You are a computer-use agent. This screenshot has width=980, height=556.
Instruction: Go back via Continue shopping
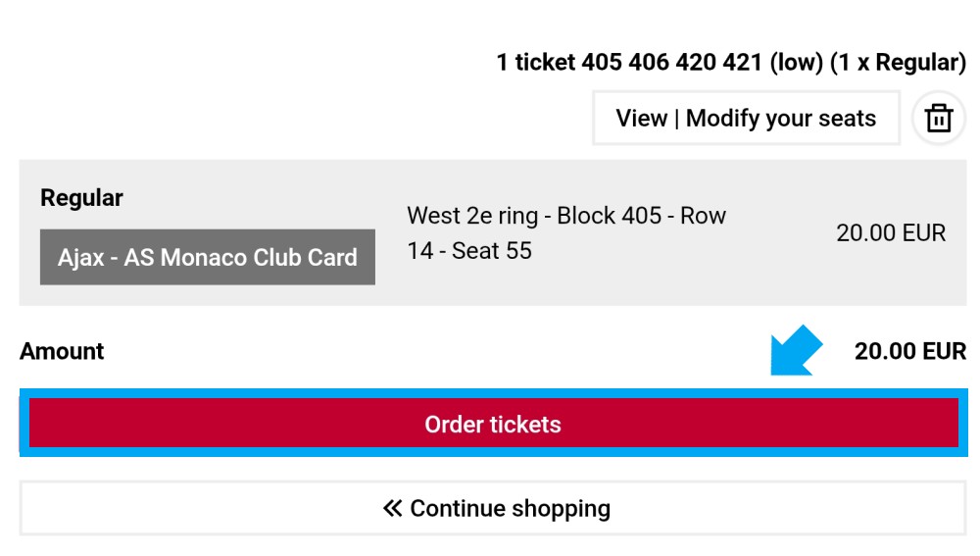[493, 508]
